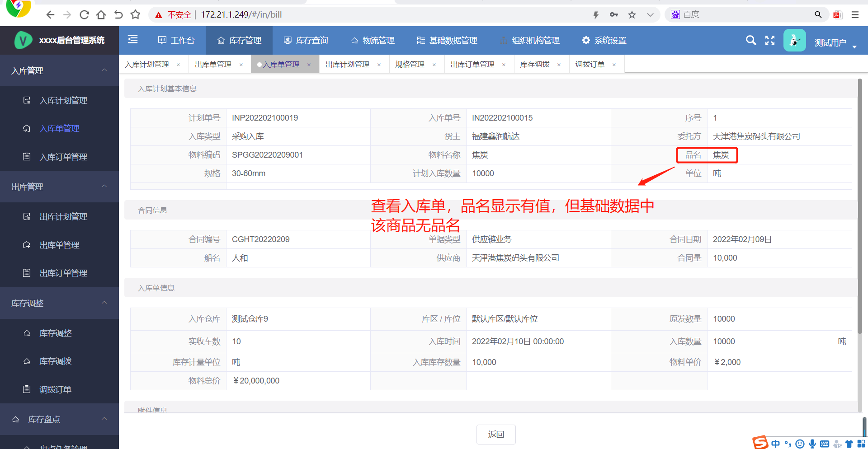The height and width of the screenshot is (449, 868).
Task: Click the Sogou input method S logo
Action: (760, 442)
